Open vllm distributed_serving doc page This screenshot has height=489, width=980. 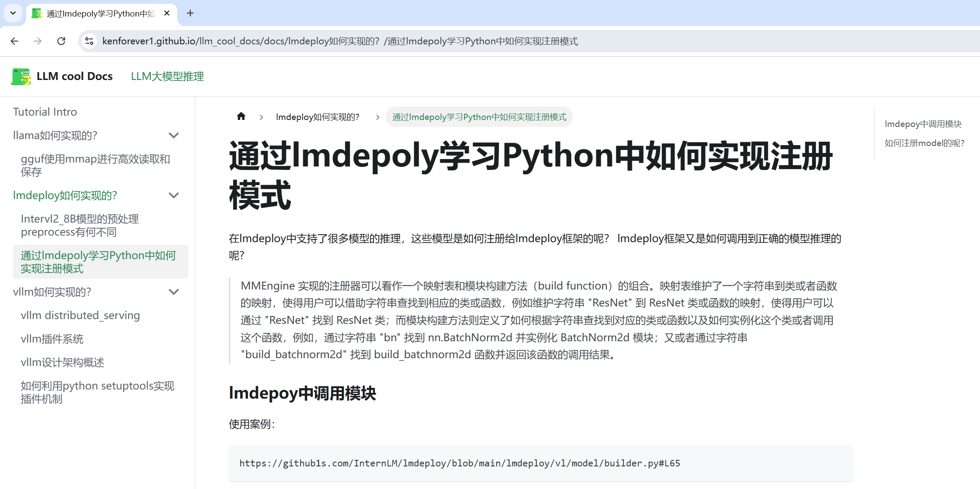coord(80,316)
